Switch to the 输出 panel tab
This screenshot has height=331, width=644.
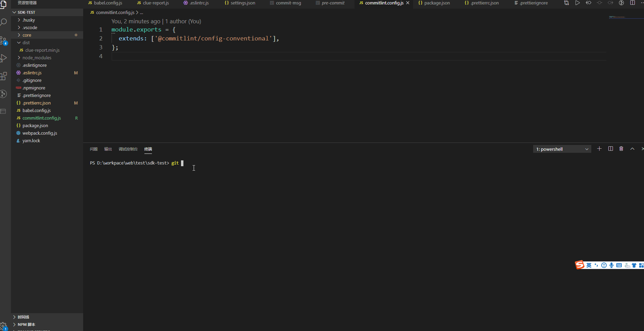coord(108,149)
